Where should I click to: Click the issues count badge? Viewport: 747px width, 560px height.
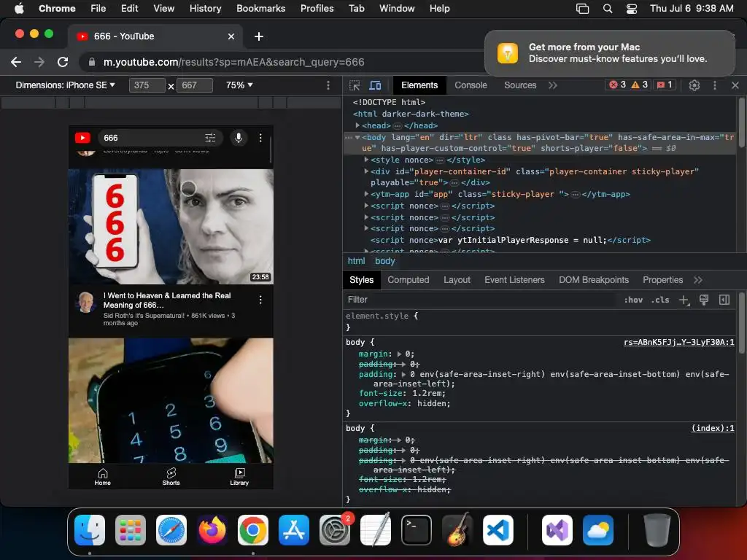(665, 85)
